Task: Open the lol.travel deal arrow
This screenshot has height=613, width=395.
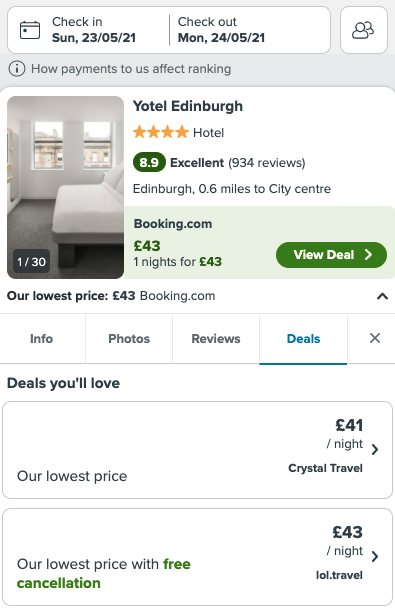Action: [x=375, y=556]
